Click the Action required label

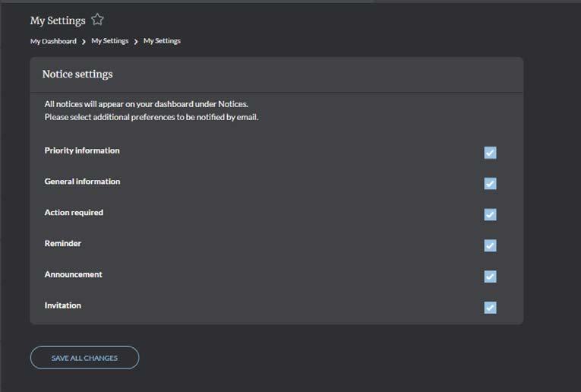(74, 213)
